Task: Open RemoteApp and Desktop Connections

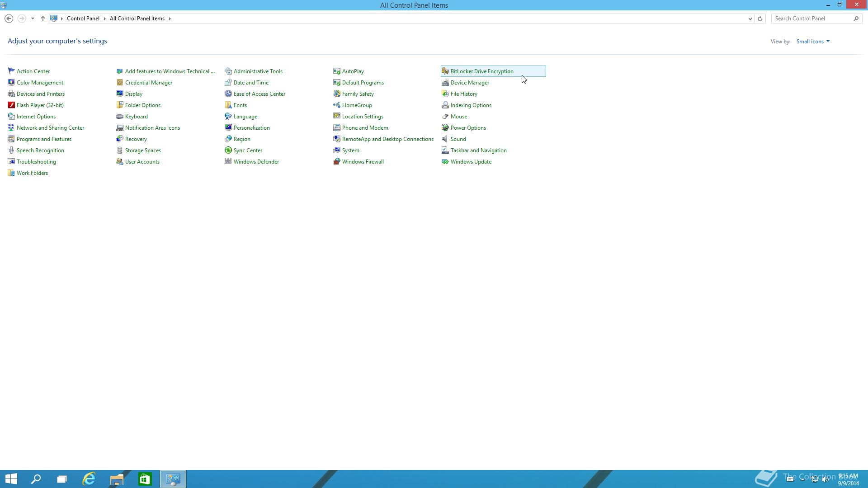Action: [x=387, y=139]
